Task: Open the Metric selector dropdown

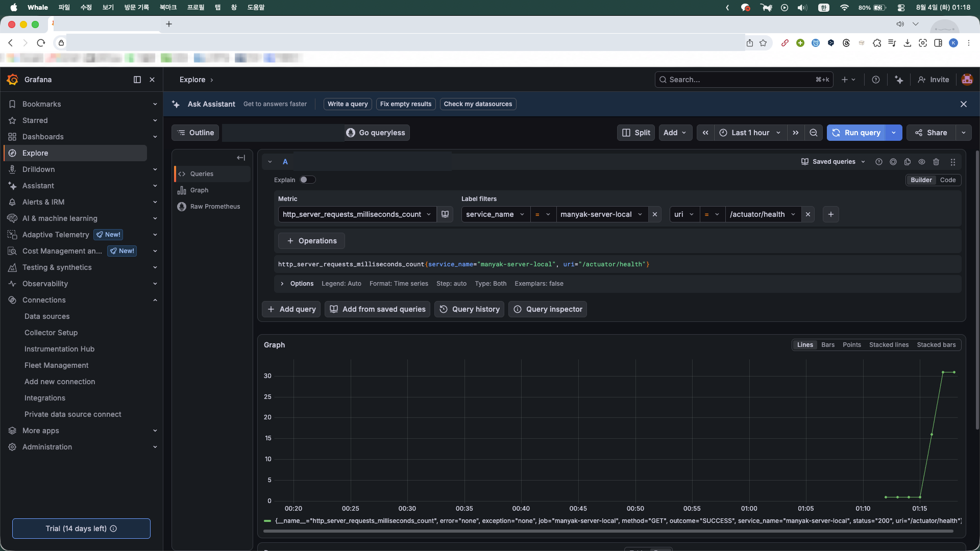Action: [357, 214]
